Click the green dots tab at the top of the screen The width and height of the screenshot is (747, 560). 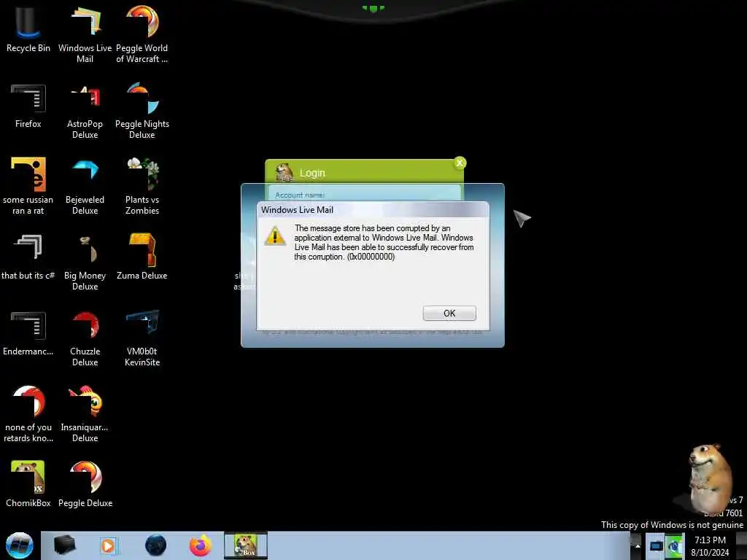point(373,8)
